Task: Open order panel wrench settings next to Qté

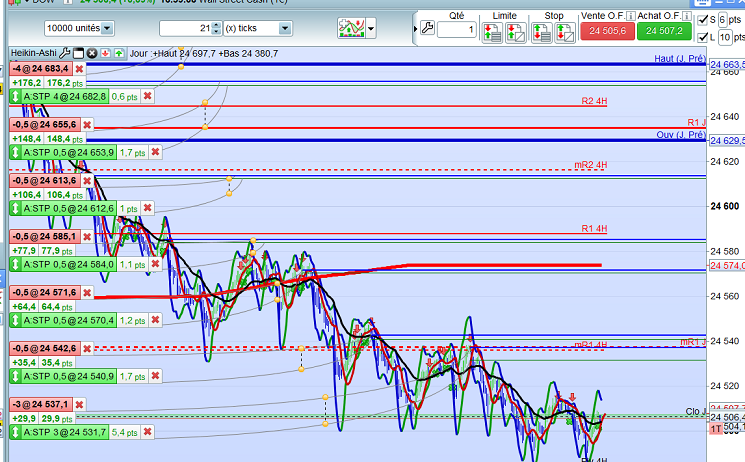Action: (427, 28)
